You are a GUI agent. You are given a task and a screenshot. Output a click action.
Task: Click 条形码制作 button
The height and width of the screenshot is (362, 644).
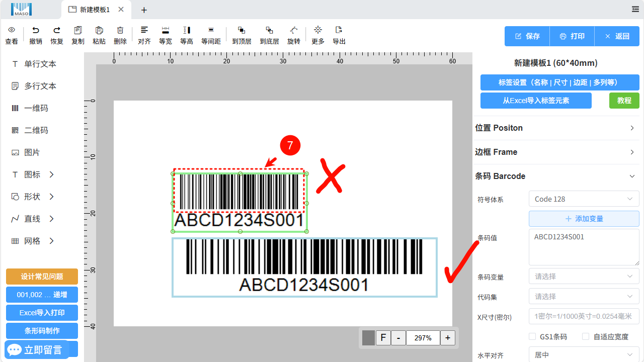[42, 331]
